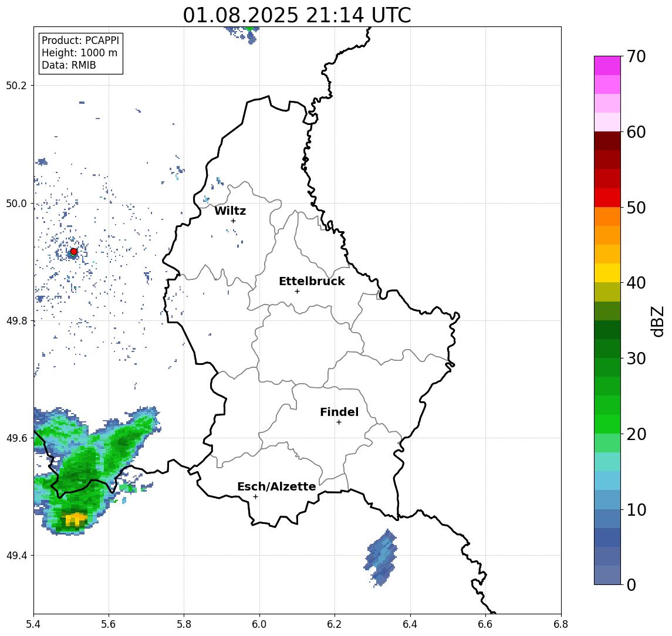Click the latitude label 50.2

[x=16, y=85]
